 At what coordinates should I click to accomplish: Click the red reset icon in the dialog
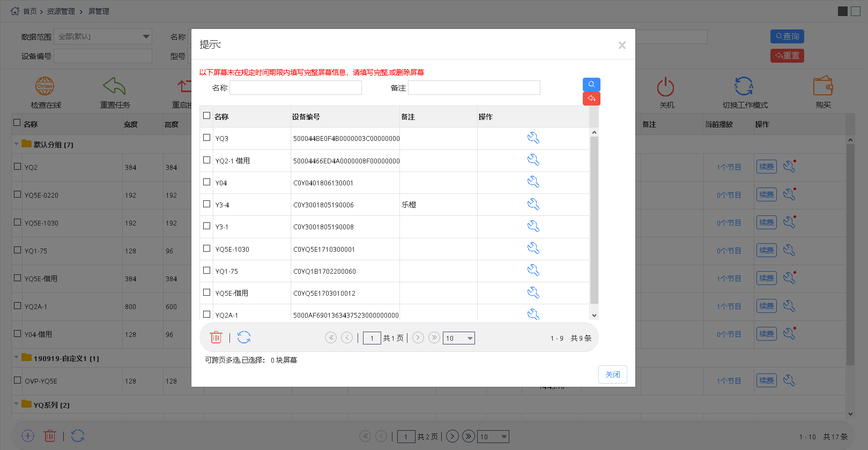tap(591, 99)
